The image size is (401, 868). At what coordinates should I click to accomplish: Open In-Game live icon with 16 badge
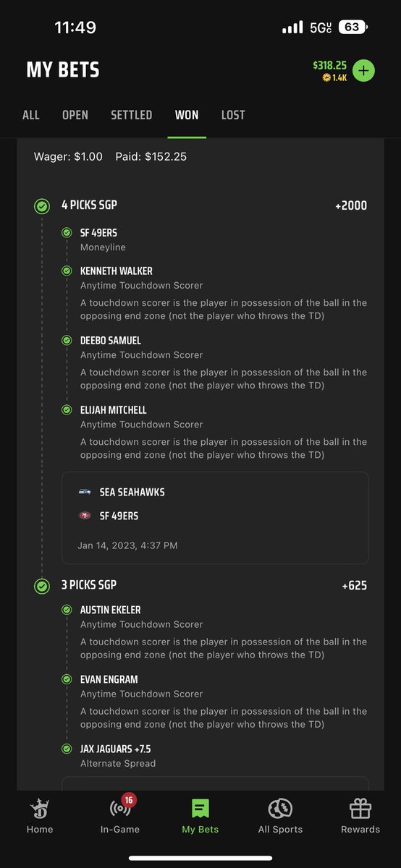(120, 809)
